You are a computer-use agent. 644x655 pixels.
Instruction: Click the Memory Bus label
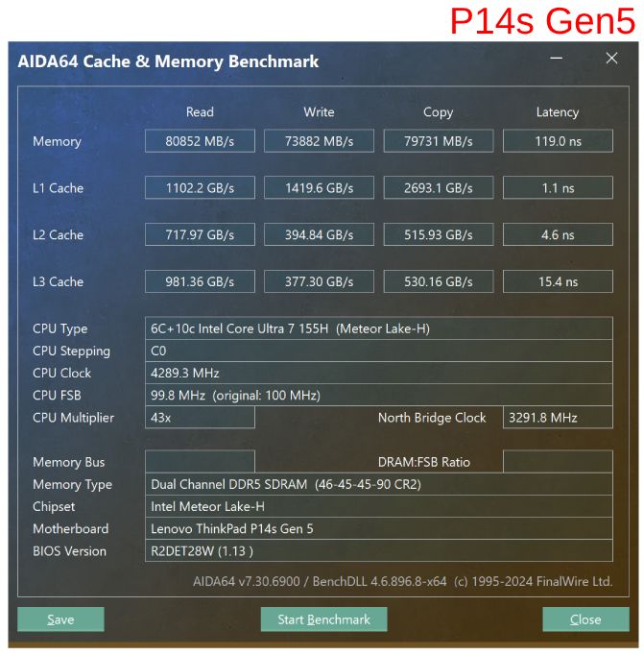(x=68, y=462)
